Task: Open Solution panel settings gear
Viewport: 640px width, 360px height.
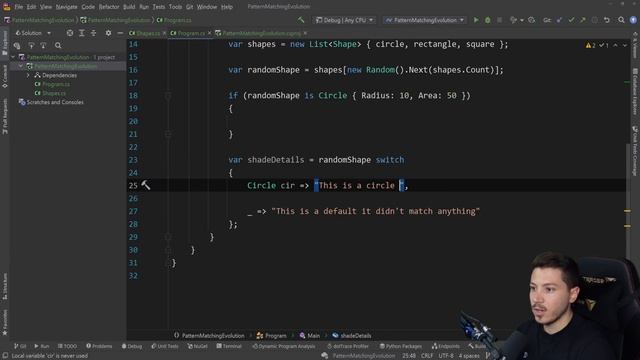Action: (x=108, y=33)
